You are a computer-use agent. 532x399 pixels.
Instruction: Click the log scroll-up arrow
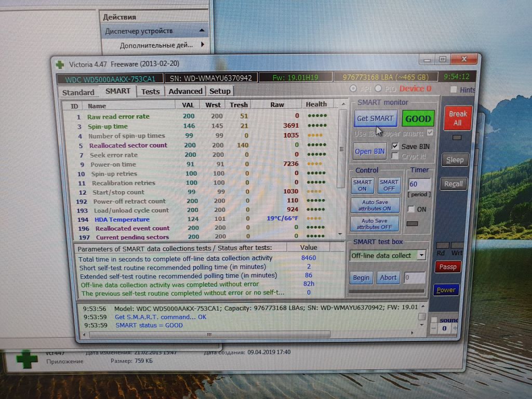pyautogui.click(x=423, y=307)
